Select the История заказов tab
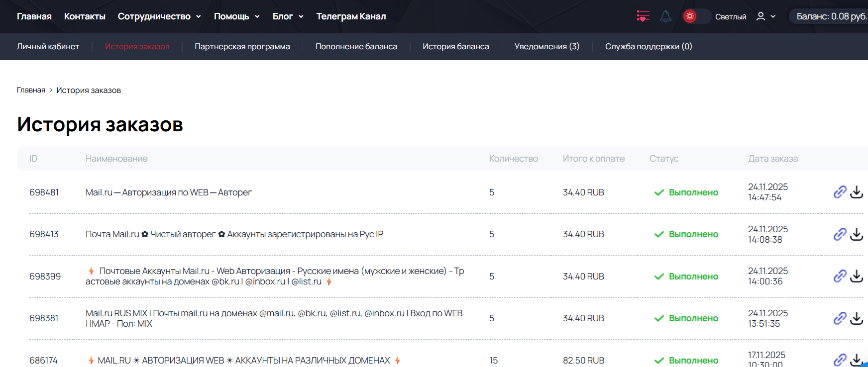Viewport: 868px width, 367px height. click(x=137, y=46)
